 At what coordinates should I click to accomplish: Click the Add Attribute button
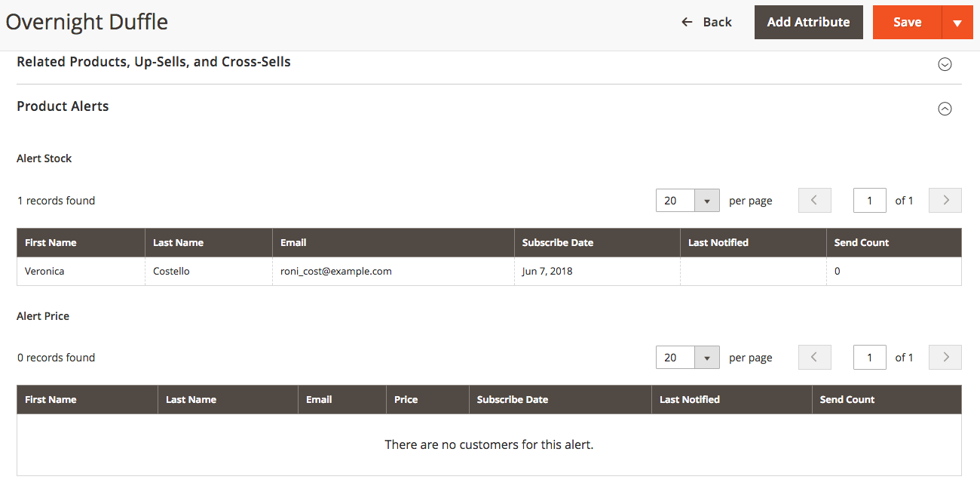(808, 23)
